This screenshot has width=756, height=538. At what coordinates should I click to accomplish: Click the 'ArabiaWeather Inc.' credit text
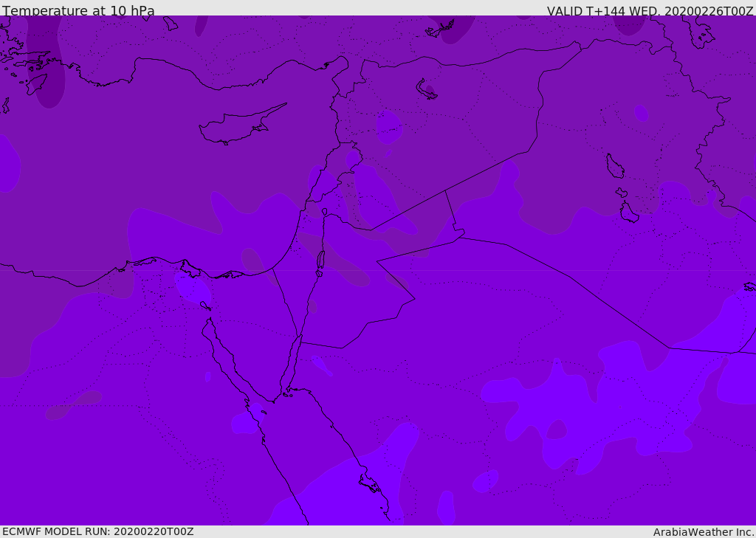pos(703,532)
